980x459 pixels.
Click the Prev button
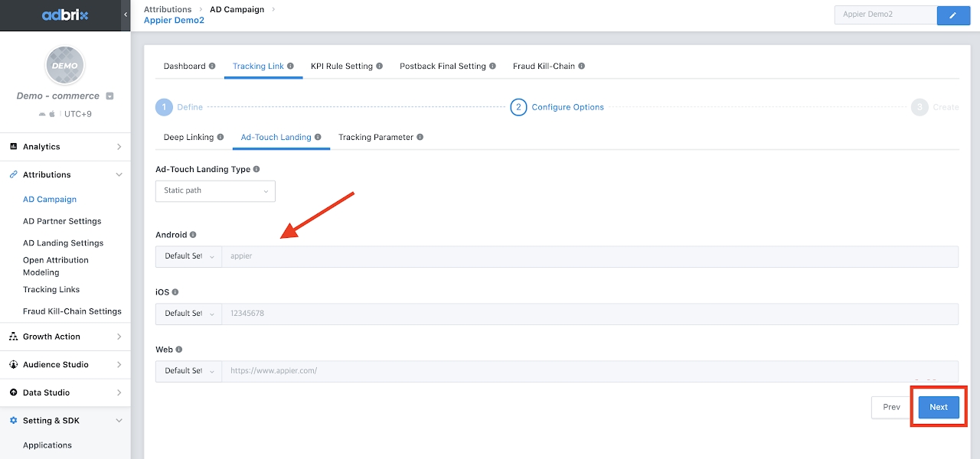point(891,407)
